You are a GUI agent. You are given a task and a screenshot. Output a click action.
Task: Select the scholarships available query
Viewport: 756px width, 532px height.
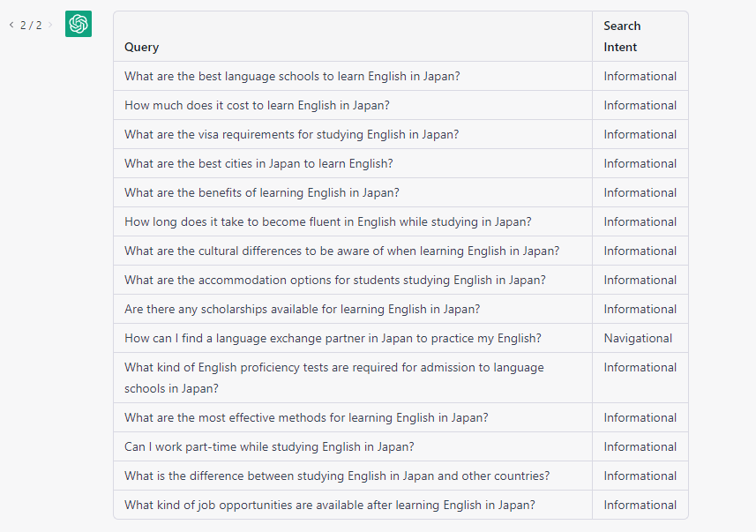[303, 309]
